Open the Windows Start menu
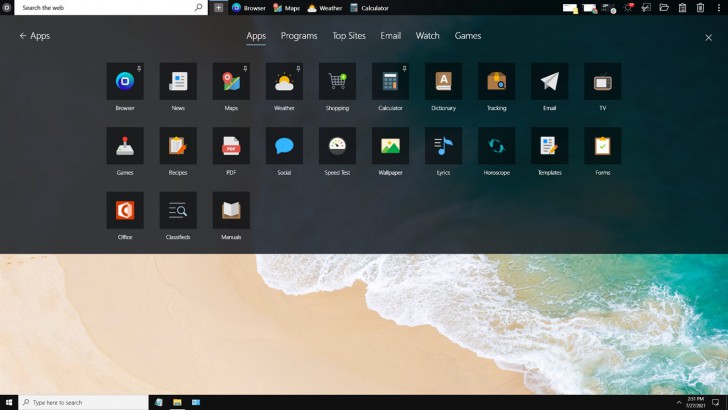728x410 pixels. click(x=9, y=403)
